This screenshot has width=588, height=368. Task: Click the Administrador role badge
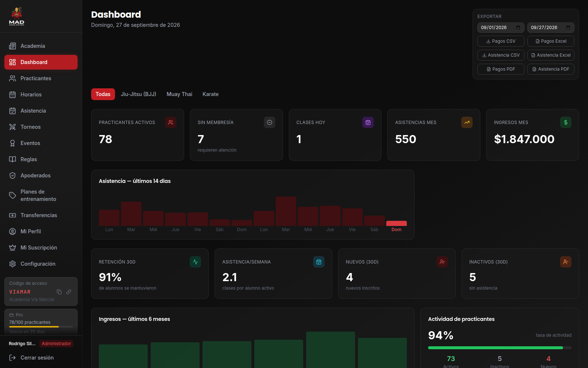[56, 344]
